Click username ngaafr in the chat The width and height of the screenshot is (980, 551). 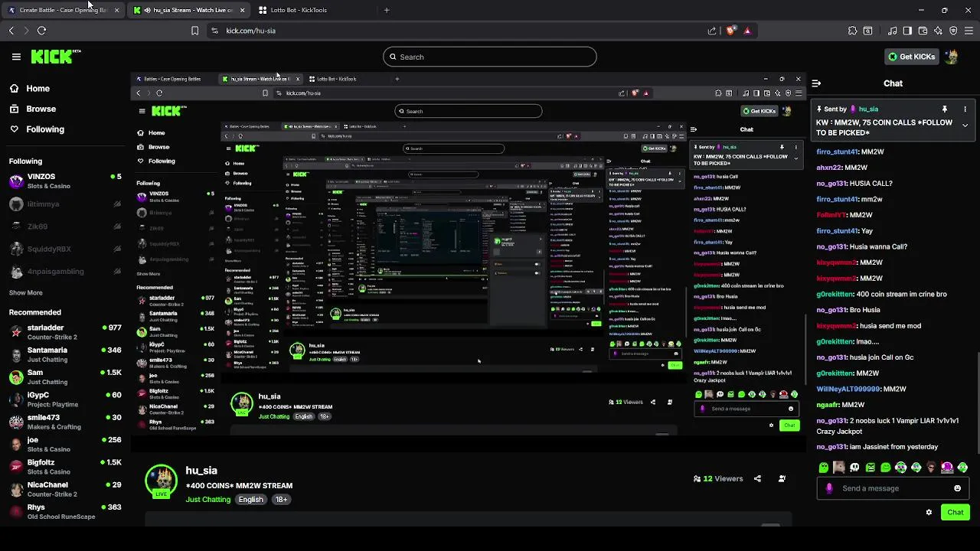pos(828,405)
